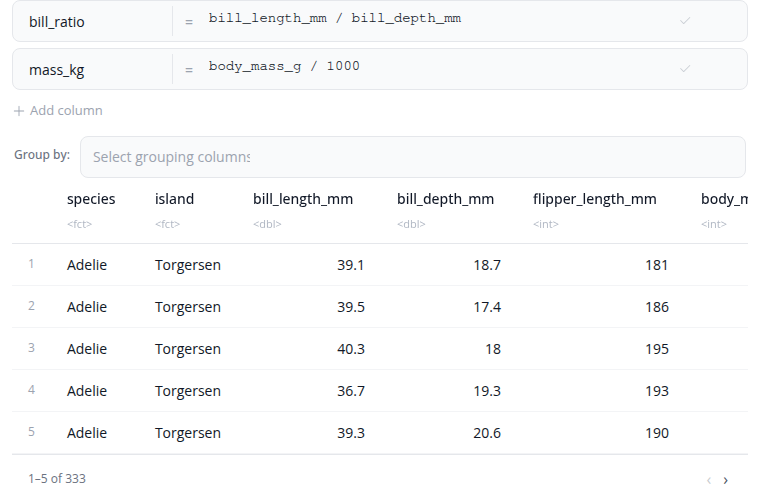Click Adelie in row 3
This screenshot has height=500, width=760.
point(87,349)
